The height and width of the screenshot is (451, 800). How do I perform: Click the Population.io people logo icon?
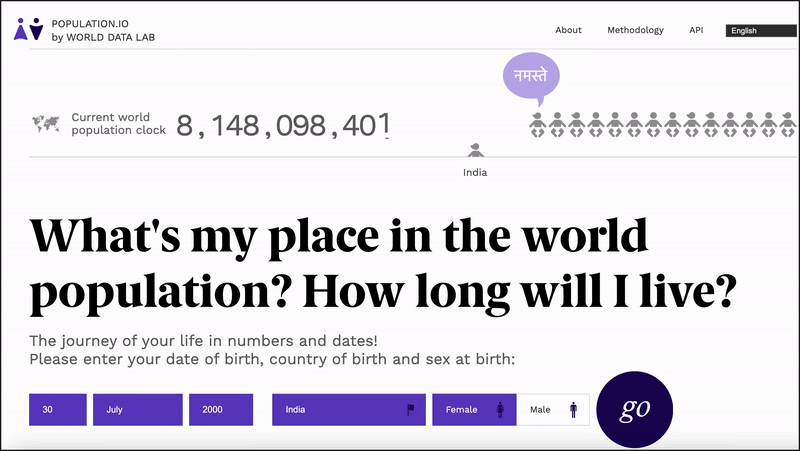29,29
